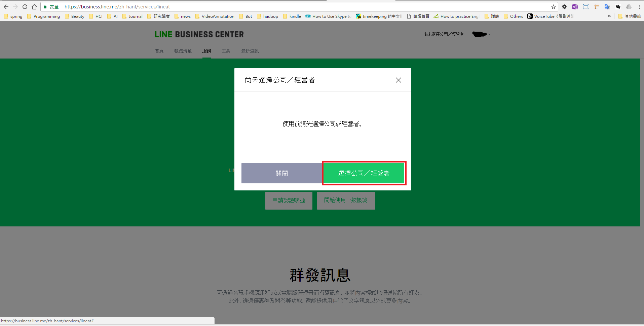644x326 pixels.
Task: Expand the user account dropdown arrow
Action: tap(489, 34)
